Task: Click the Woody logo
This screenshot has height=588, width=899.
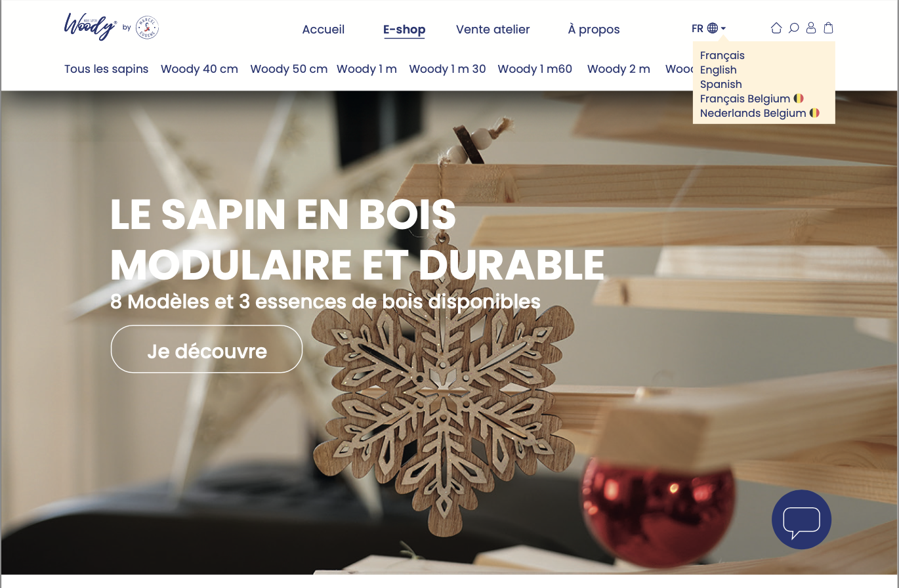Action: 91,27
